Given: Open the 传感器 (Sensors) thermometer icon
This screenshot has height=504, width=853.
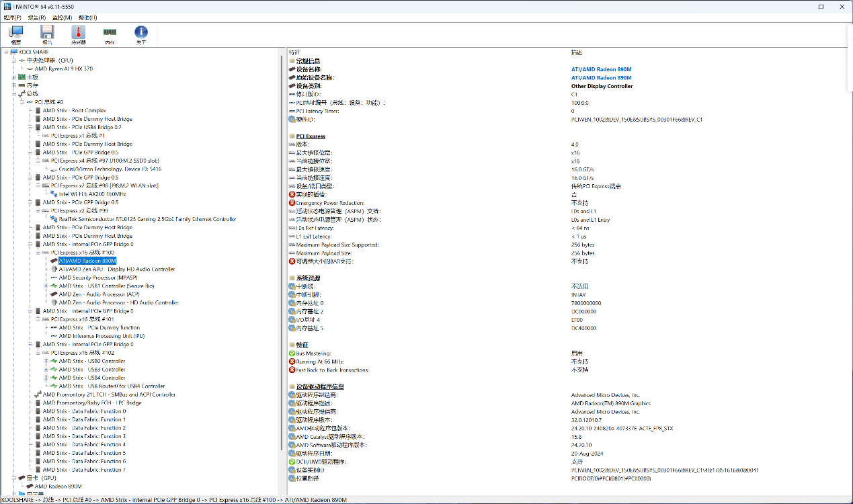Looking at the screenshot, I should click(79, 34).
